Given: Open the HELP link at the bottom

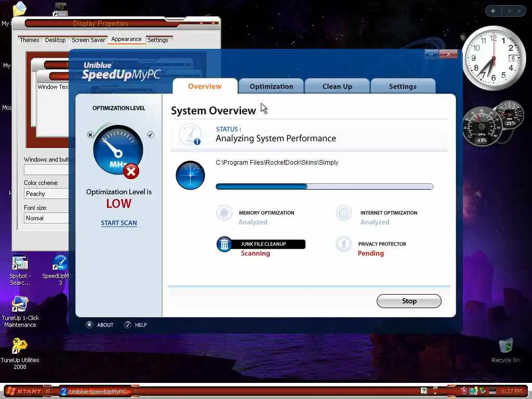Looking at the screenshot, I should coord(141,325).
